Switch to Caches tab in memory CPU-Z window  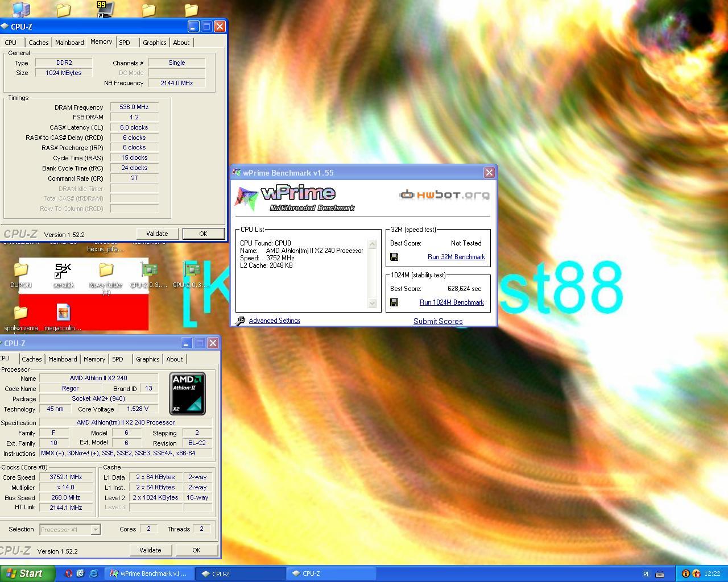pyautogui.click(x=38, y=43)
